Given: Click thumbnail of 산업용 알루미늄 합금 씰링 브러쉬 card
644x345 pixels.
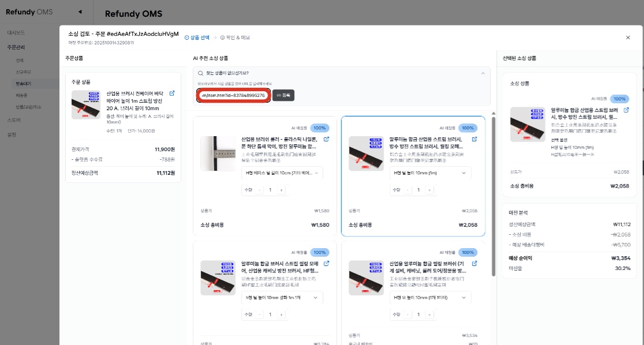Looking at the screenshot, I should click(x=366, y=277).
